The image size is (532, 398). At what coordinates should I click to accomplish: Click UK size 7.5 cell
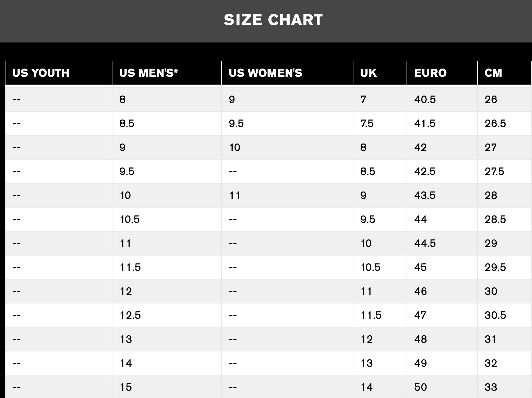coord(380,123)
